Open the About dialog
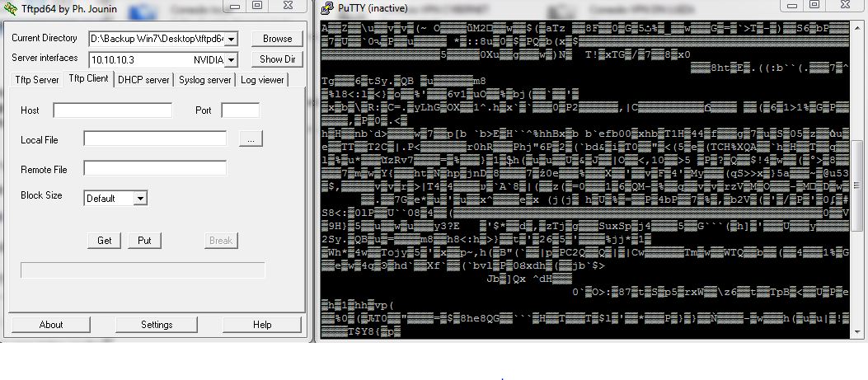This screenshot has height=380, width=868. point(51,325)
